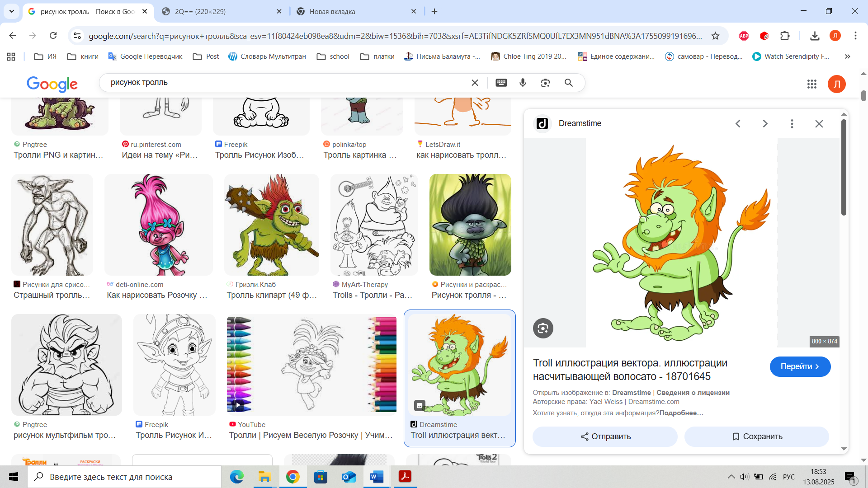Switch to the 2Q== (220×229) tab
The image size is (868, 488).
tap(221, 11)
